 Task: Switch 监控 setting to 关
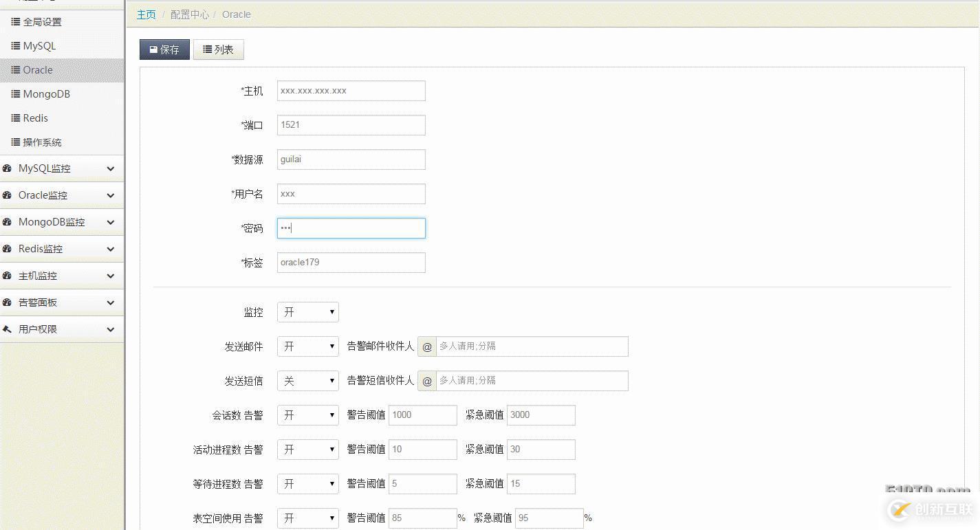[307, 311]
